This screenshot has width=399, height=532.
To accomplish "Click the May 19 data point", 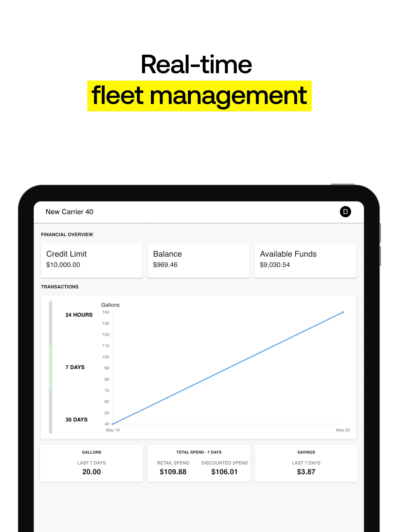I will click(x=113, y=424).
